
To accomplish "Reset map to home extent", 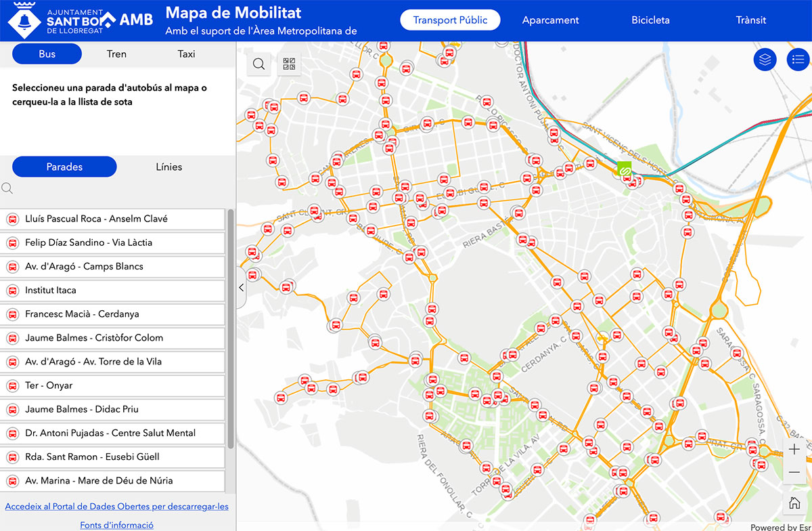I will coord(794,503).
